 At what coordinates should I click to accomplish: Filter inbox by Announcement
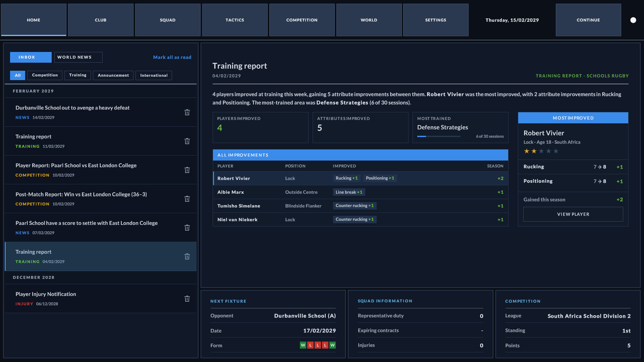(x=113, y=75)
